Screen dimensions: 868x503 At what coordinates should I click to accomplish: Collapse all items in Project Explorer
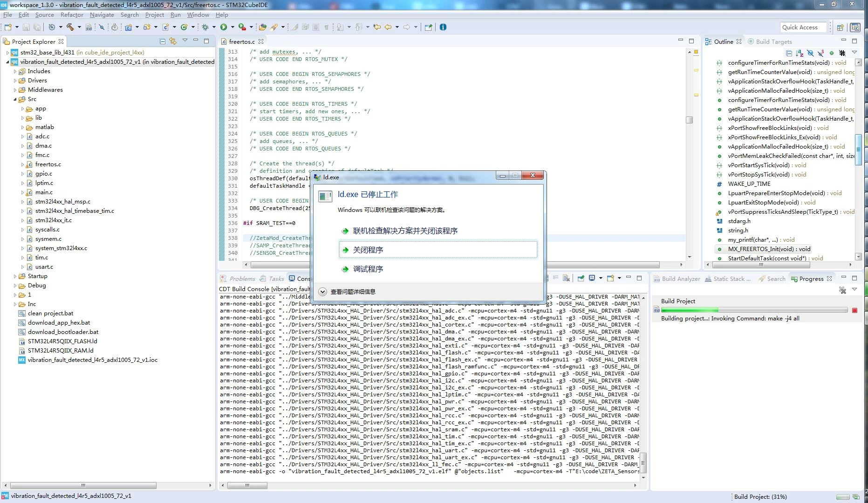163,41
